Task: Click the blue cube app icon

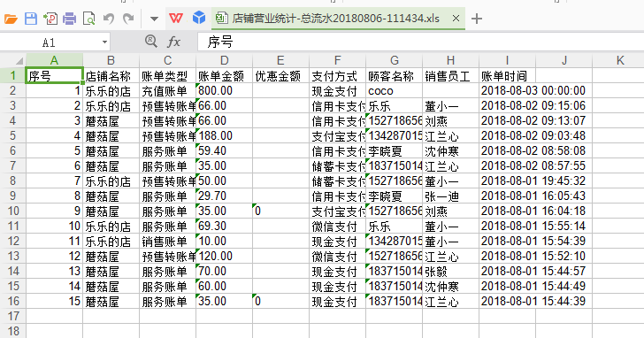Action: tap(199, 18)
